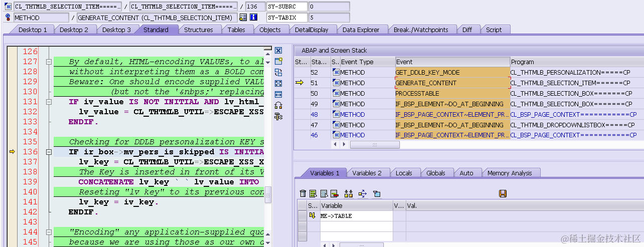Click the METHOD icon in stack row 46
Screen dimensions: 644x247
336,135
